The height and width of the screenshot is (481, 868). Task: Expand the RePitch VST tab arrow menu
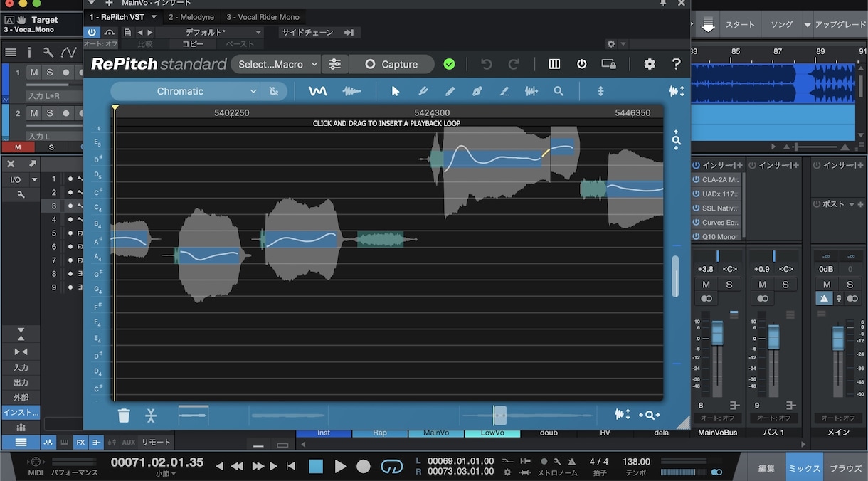[154, 17]
